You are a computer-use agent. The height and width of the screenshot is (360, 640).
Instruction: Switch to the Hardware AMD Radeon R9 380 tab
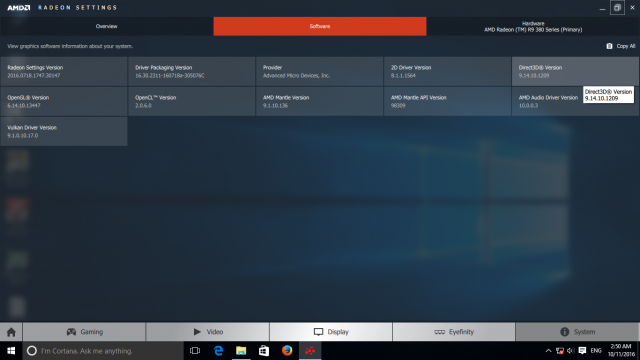(x=533, y=26)
